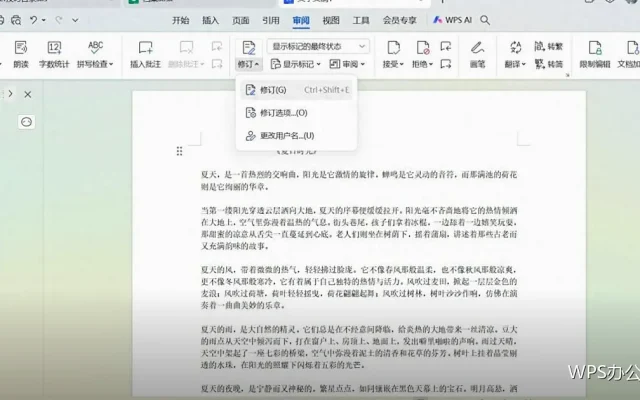The height and width of the screenshot is (400, 640).
Task: Click paragraph starting 夏天的雨，是大自然的精灵
Action: (359, 347)
